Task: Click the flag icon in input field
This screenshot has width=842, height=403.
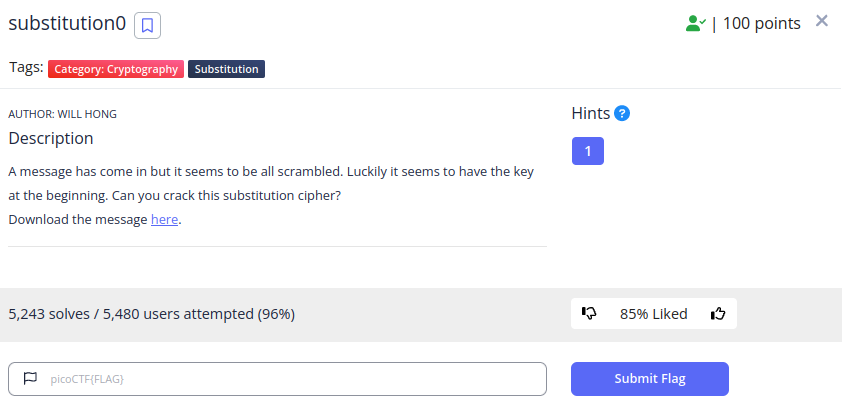Action: tap(30, 378)
